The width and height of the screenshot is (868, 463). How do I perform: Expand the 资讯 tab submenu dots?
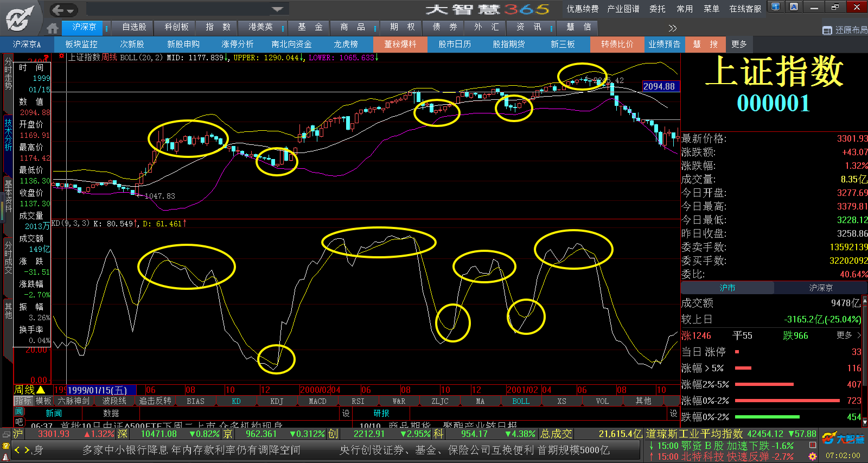(551, 28)
